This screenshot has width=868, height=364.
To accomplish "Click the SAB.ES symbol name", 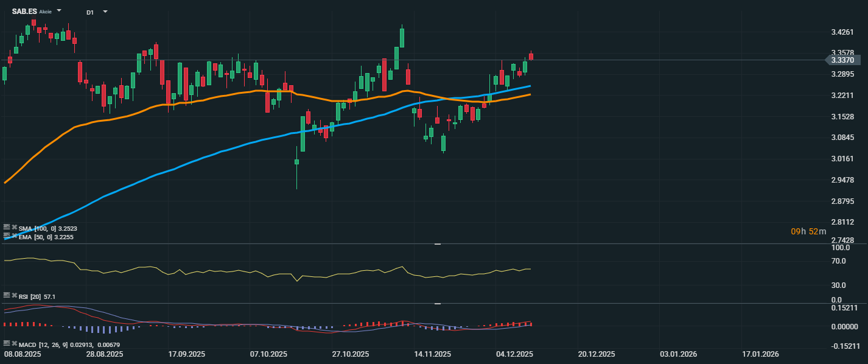I will 24,11.
